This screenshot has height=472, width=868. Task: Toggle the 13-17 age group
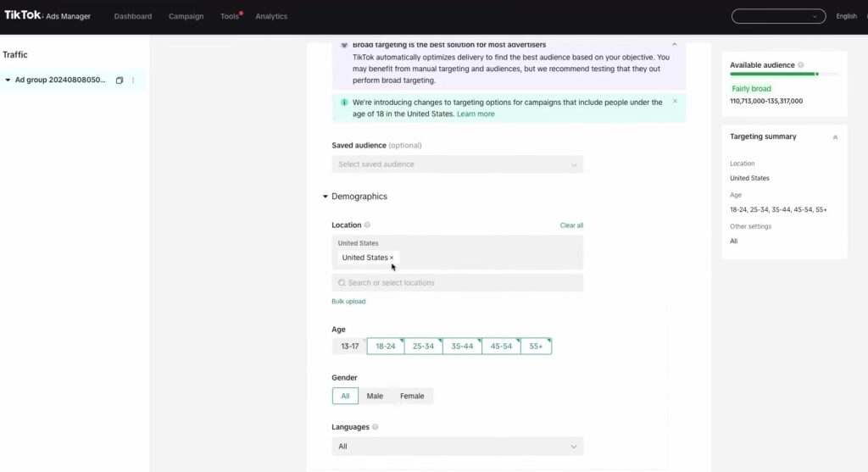coord(349,347)
